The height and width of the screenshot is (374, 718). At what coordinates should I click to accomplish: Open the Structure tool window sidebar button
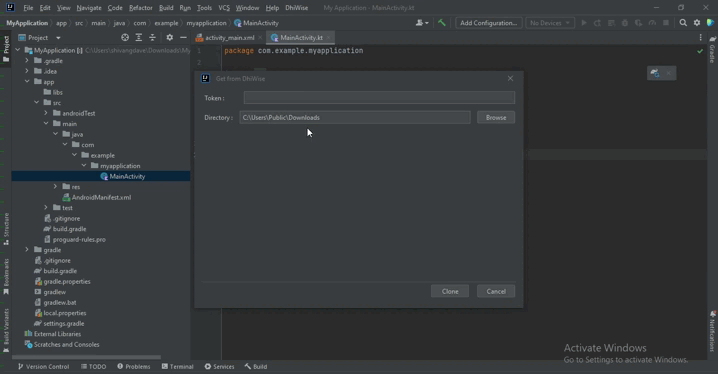6,229
